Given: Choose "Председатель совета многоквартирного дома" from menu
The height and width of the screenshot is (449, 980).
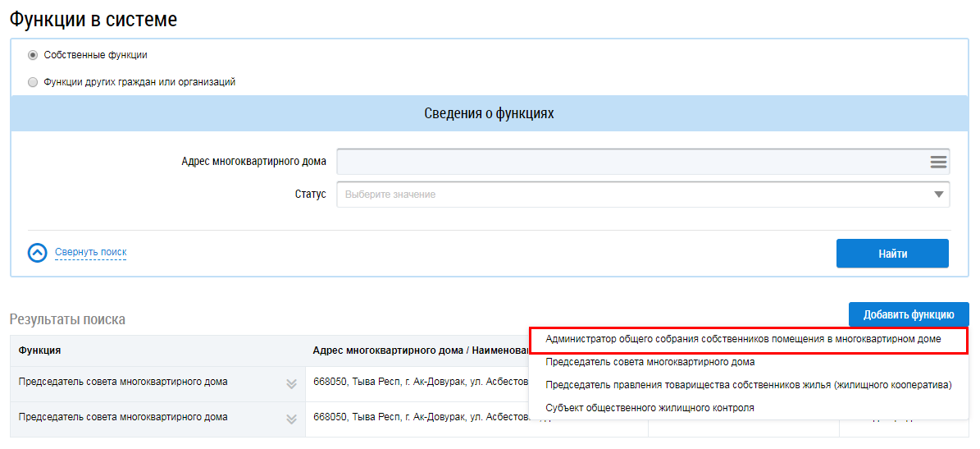Looking at the screenshot, I should [650, 361].
